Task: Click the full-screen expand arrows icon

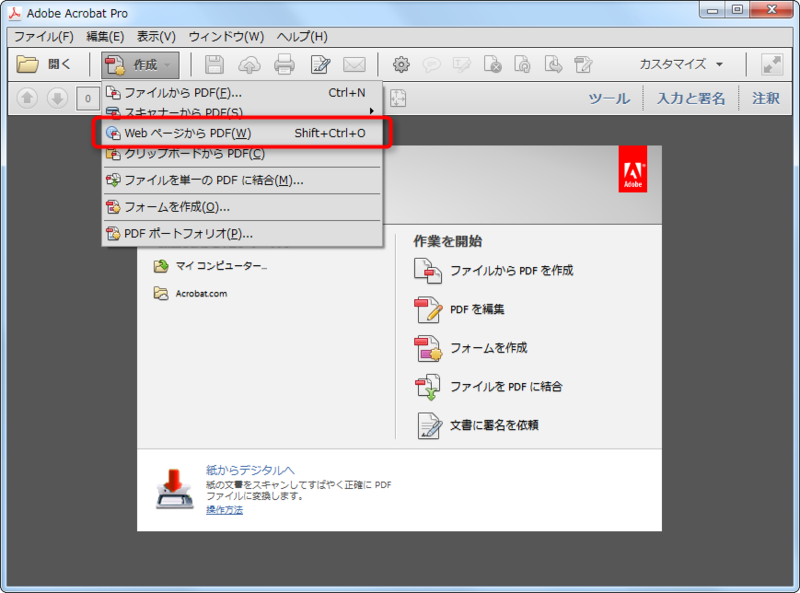Action: (771, 65)
